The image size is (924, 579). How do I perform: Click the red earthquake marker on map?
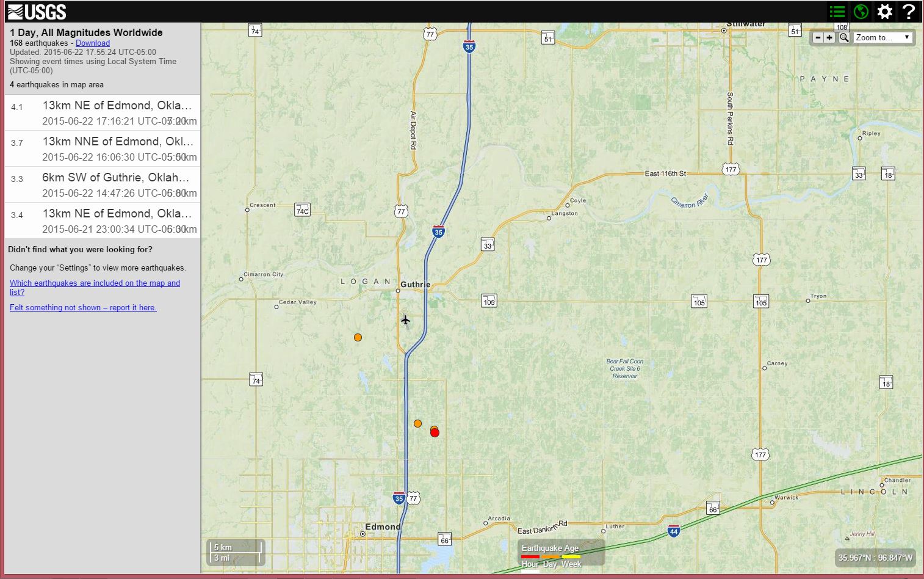(x=435, y=433)
